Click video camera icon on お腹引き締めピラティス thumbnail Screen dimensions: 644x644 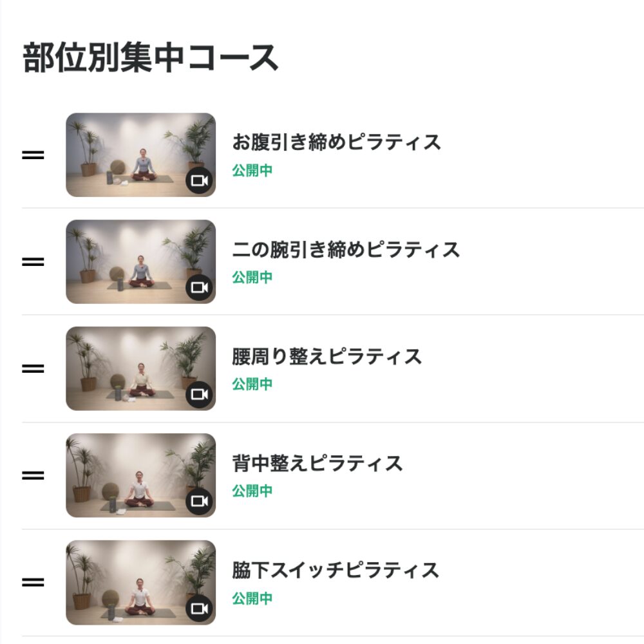[200, 181]
